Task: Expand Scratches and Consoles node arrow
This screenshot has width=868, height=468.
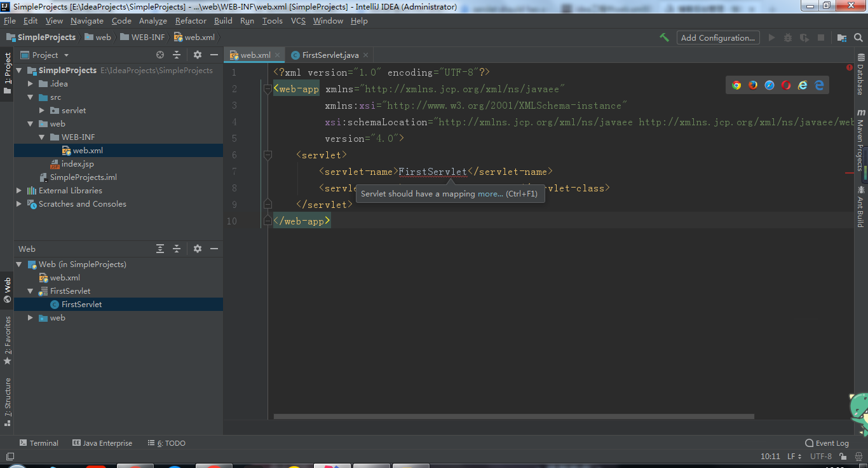Action: (x=19, y=203)
